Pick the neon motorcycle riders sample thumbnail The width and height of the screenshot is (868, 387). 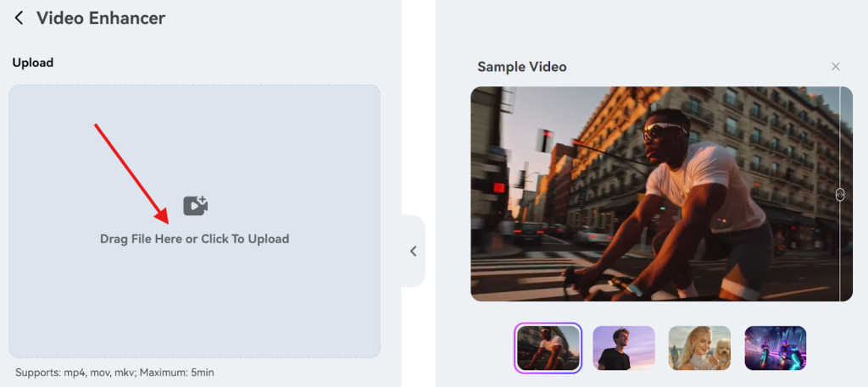point(775,348)
